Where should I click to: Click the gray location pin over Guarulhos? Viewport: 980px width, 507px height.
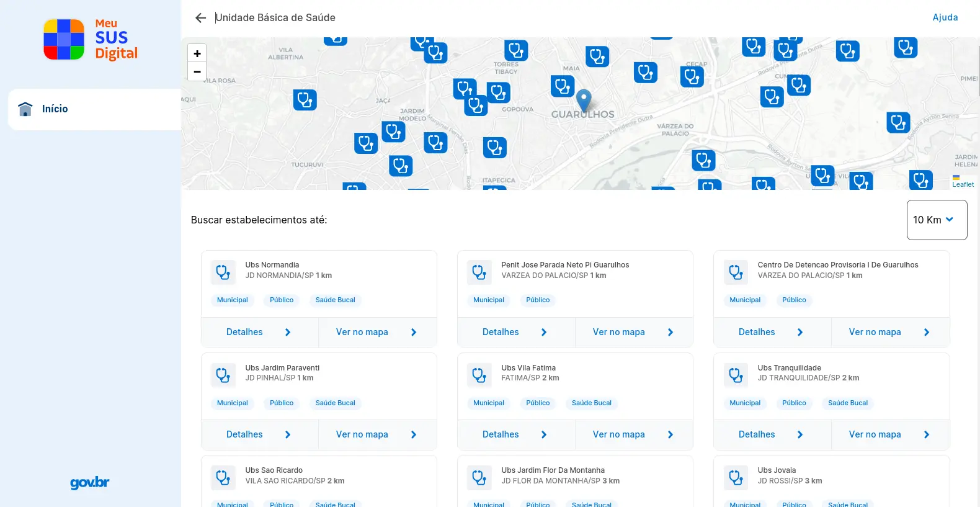point(584,101)
